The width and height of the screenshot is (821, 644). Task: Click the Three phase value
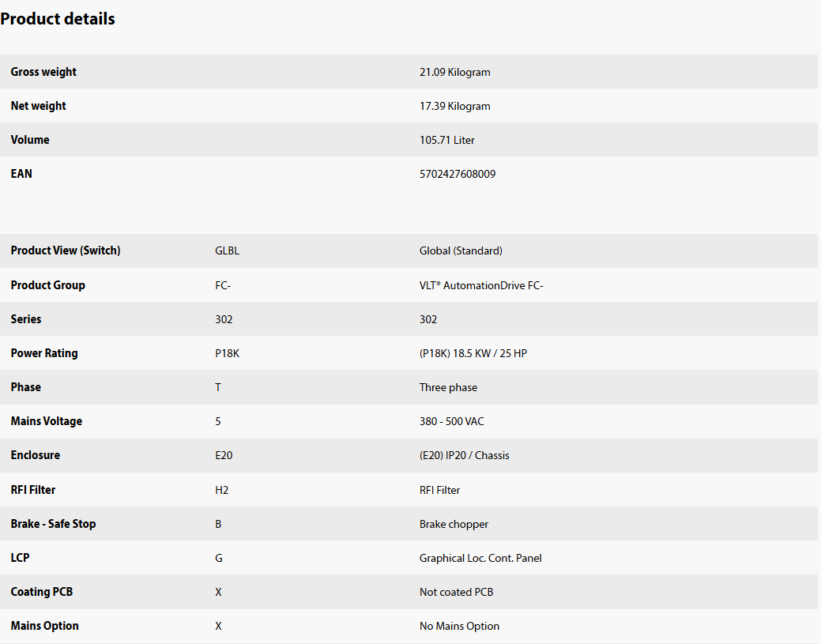pyautogui.click(x=448, y=387)
